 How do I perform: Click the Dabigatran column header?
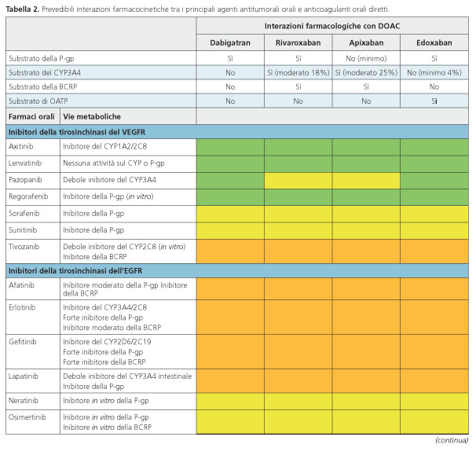pyautogui.click(x=230, y=42)
